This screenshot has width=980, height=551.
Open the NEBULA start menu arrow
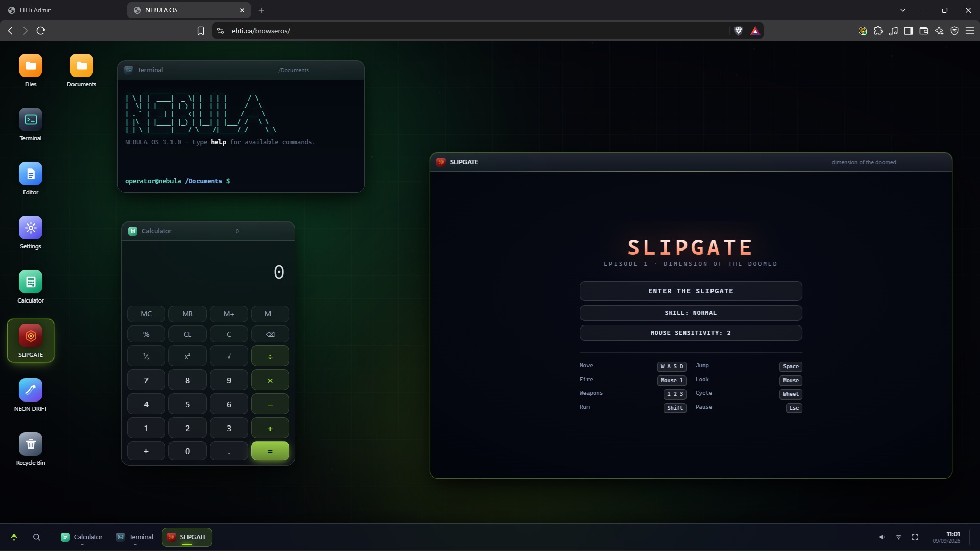coord(14,537)
